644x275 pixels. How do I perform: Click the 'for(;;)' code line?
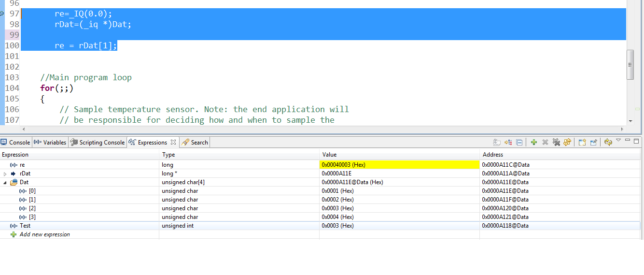tap(57, 88)
